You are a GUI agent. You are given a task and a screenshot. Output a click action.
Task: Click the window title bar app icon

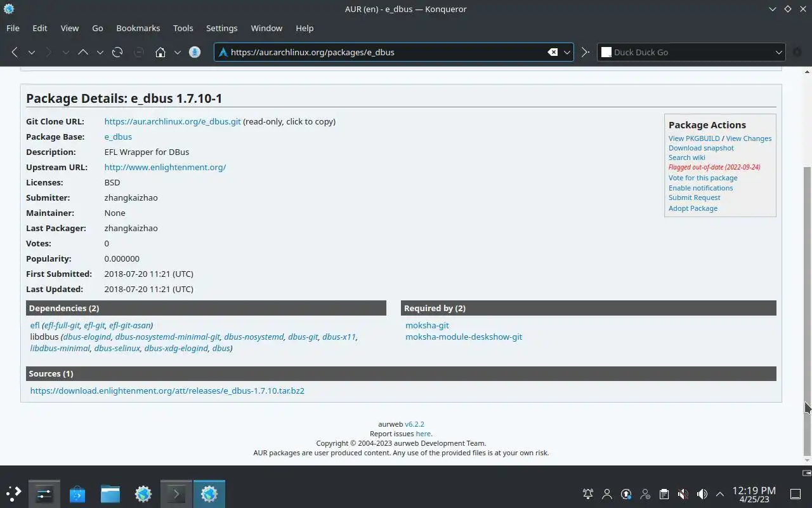pos(9,9)
